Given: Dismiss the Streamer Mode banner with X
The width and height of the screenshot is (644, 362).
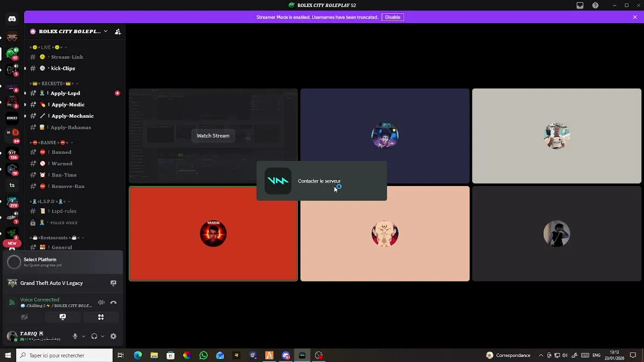Looking at the screenshot, I should (635, 17).
